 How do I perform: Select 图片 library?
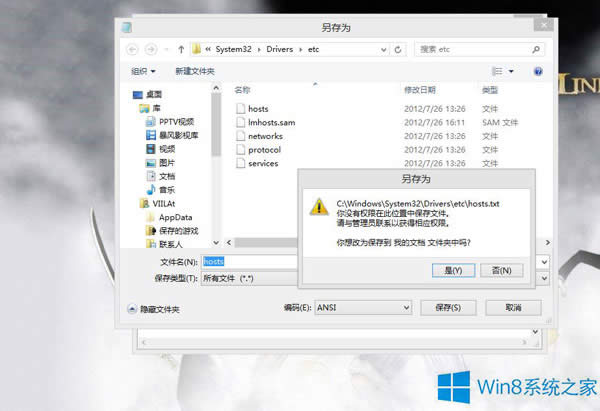[161, 163]
